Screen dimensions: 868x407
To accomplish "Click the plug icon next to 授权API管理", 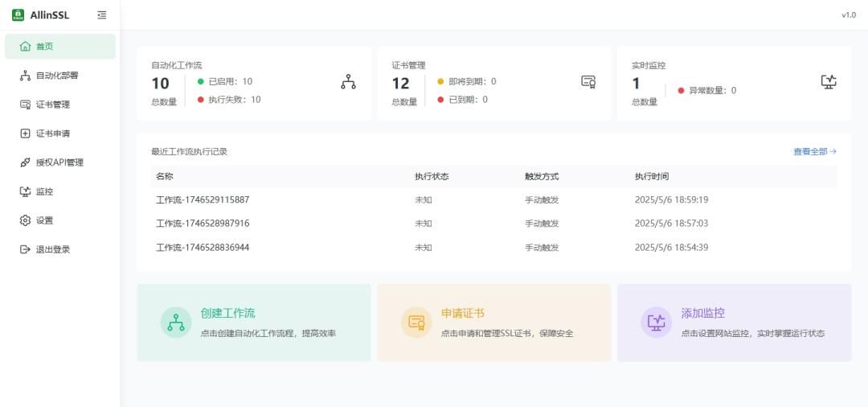I will 25,162.
